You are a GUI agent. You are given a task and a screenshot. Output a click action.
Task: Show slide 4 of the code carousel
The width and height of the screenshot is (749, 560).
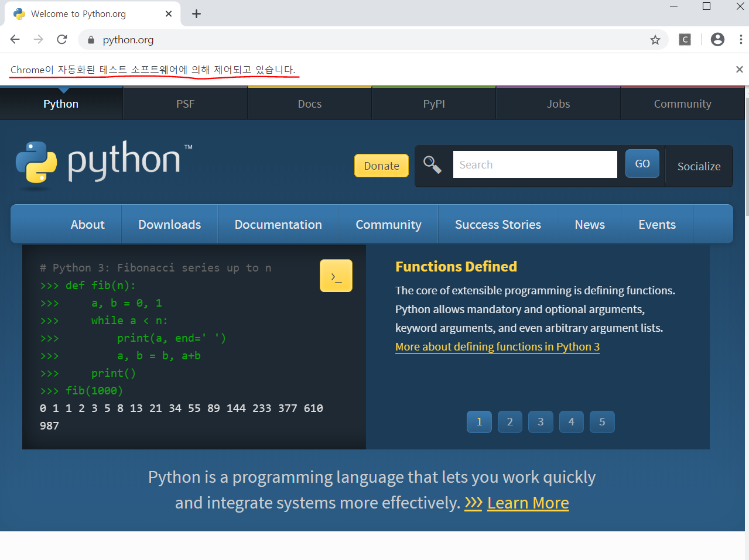click(x=572, y=422)
